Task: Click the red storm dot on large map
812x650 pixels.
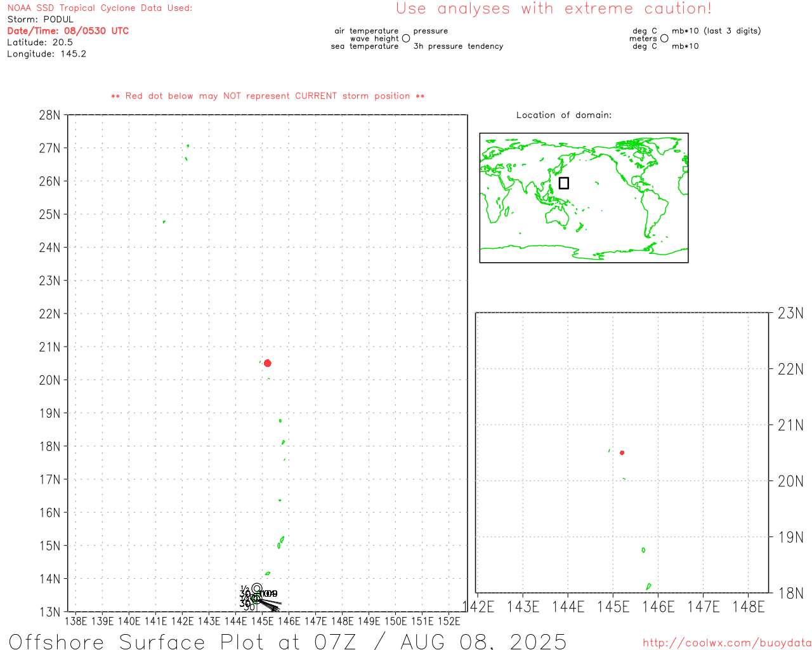Action: [268, 363]
